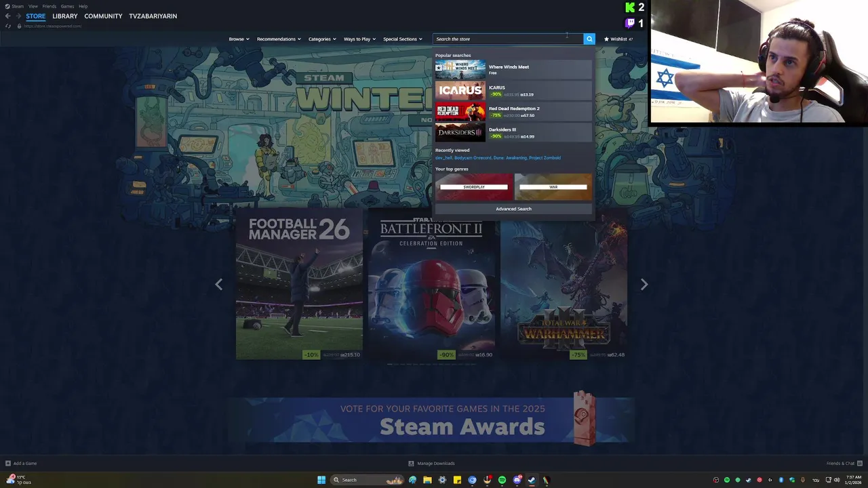Expand the Special Sections dropdown
Screen dimensions: 868x488
click(403, 39)
